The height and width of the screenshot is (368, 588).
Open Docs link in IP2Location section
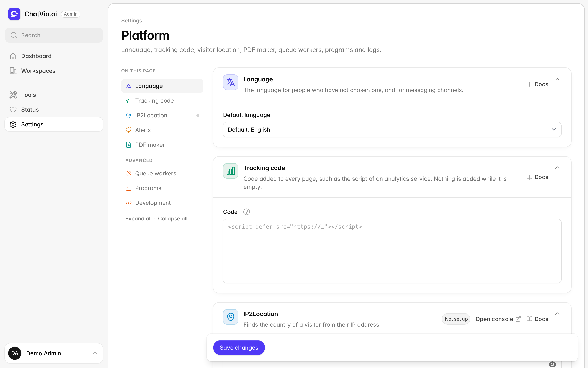[537, 319]
